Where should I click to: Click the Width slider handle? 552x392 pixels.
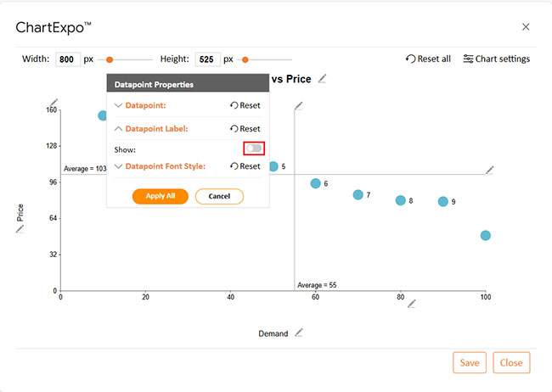pyautogui.click(x=110, y=60)
